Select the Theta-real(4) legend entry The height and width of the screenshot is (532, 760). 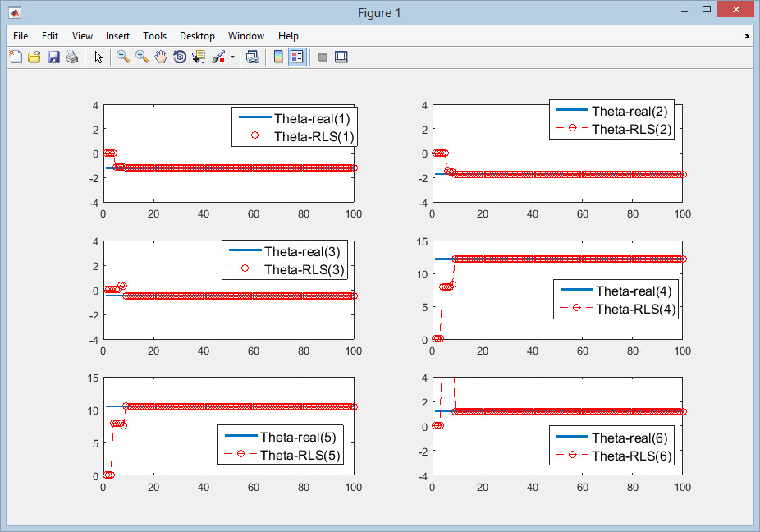pos(616,291)
